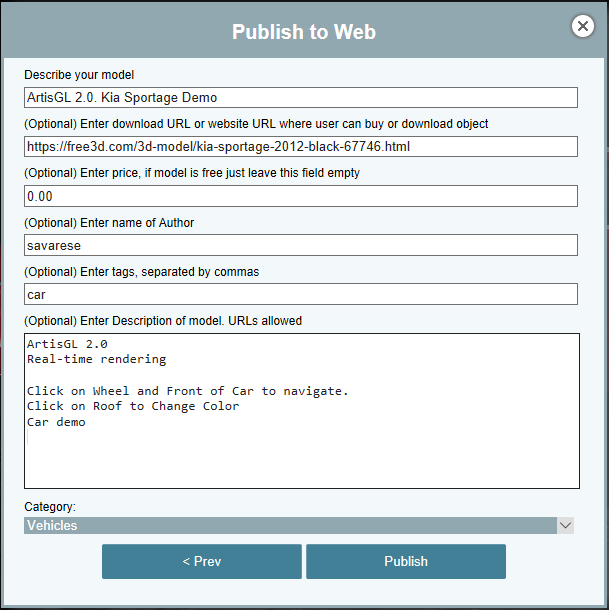The height and width of the screenshot is (610, 609).
Task: Click the 'Enter name of Author' label
Action: tap(109, 223)
